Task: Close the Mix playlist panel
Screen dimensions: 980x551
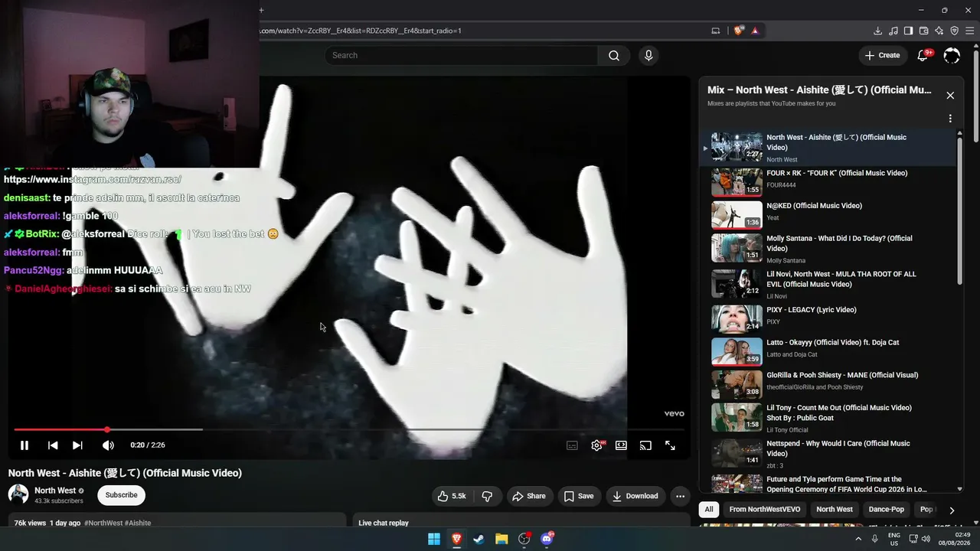Action: 950,96
